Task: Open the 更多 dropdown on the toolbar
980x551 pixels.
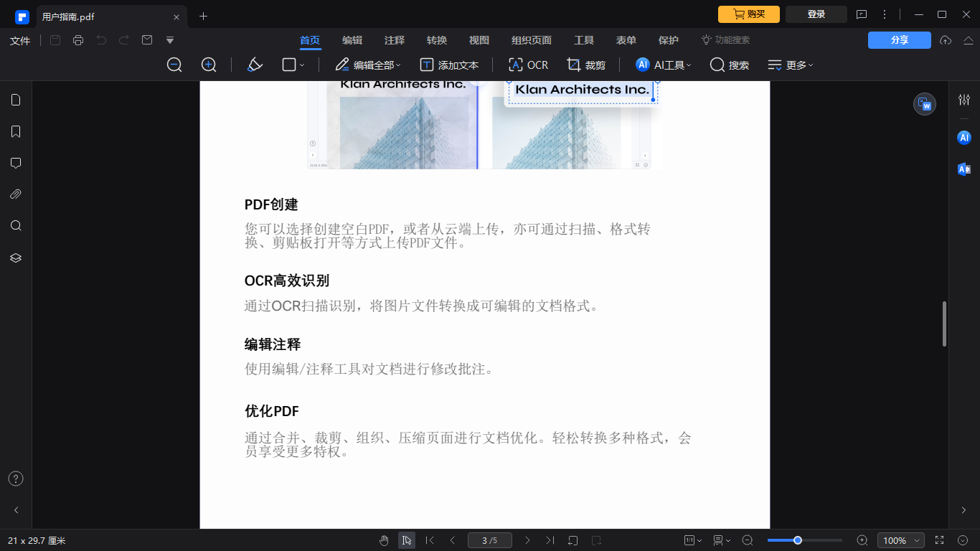Action: pyautogui.click(x=790, y=65)
